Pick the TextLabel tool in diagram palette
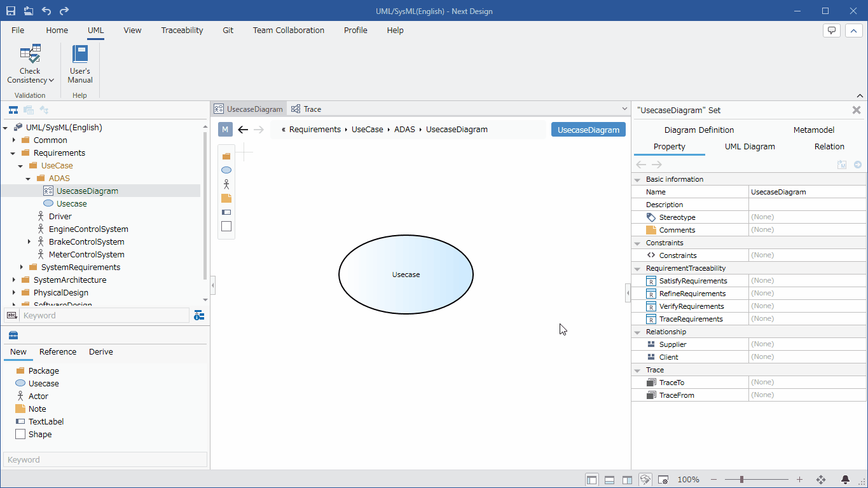868x488 pixels. pyautogui.click(x=226, y=212)
